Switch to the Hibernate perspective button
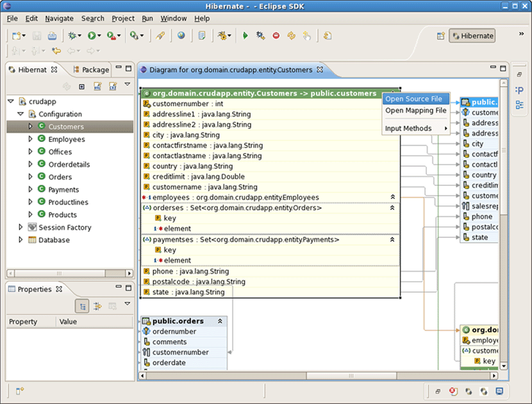Image resolution: width=532 pixels, height=404 pixels. point(472,36)
